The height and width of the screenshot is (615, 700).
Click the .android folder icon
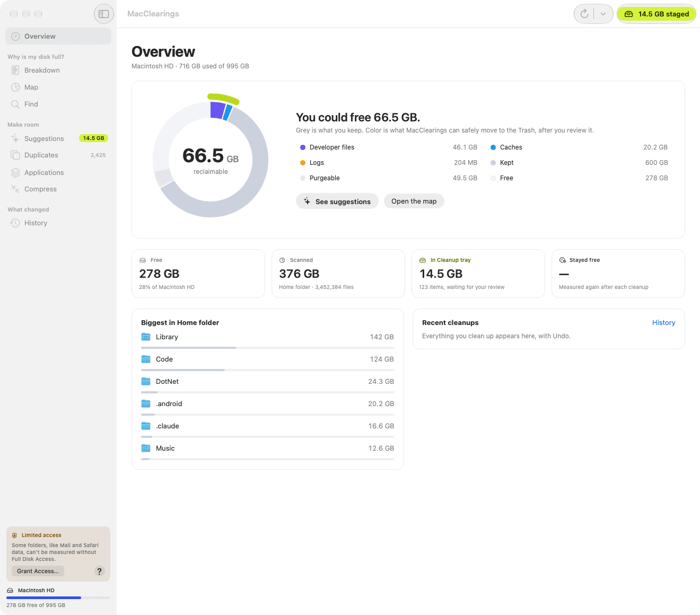(146, 403)
